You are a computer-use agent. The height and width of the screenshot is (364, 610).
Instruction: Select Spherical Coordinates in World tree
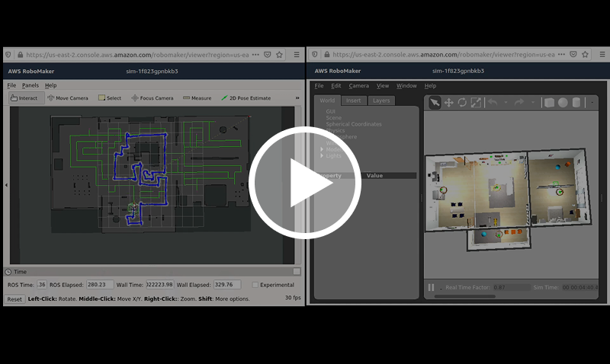(x=354, y=124)
